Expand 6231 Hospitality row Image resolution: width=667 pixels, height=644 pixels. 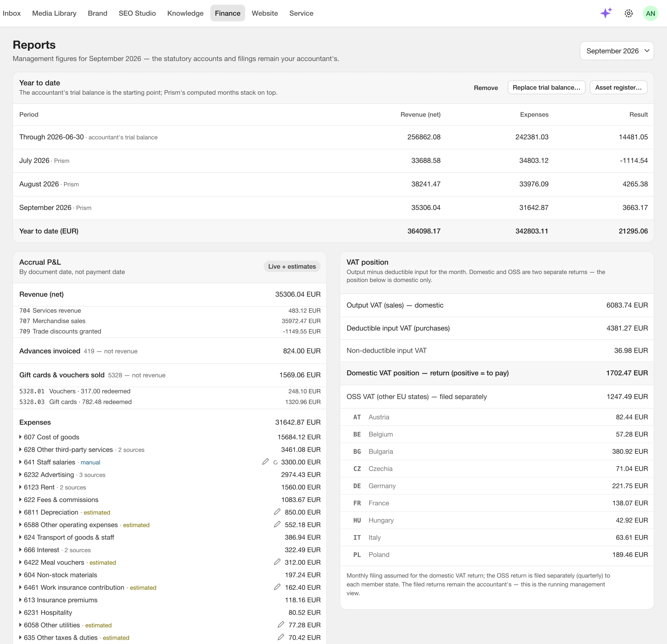coord(170,612)
